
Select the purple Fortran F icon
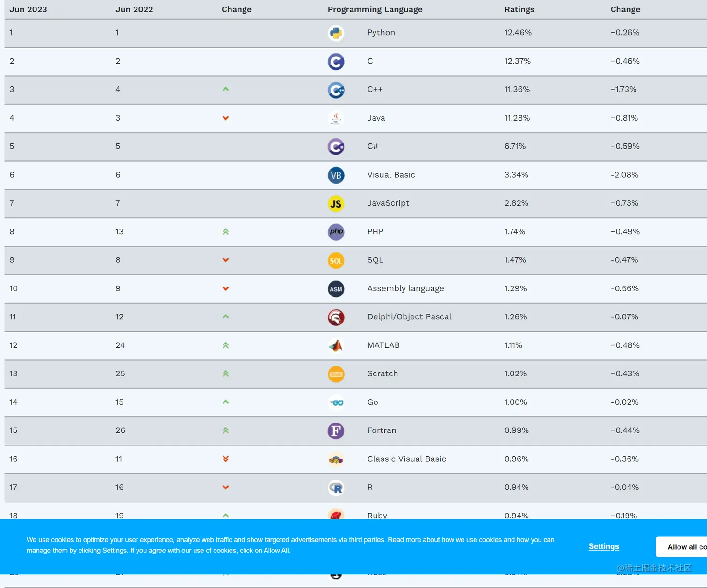pyautogui.click(x=336, y=431)
